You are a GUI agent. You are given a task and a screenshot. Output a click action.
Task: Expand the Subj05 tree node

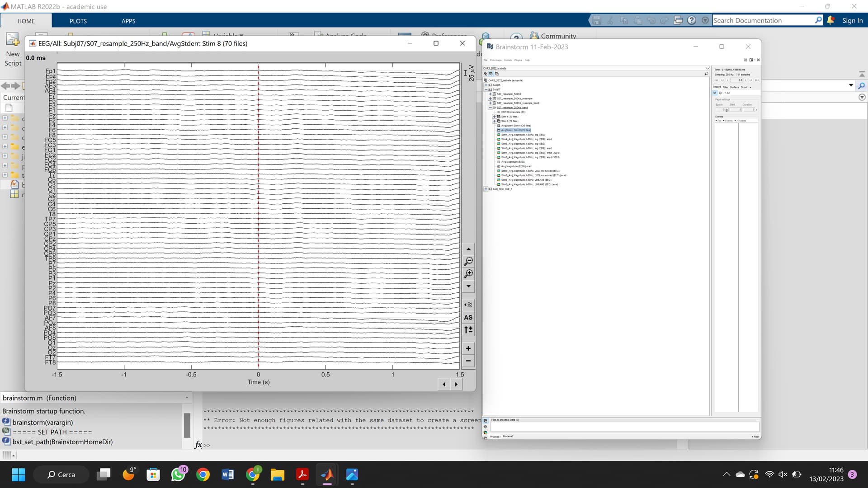point(486,85)
